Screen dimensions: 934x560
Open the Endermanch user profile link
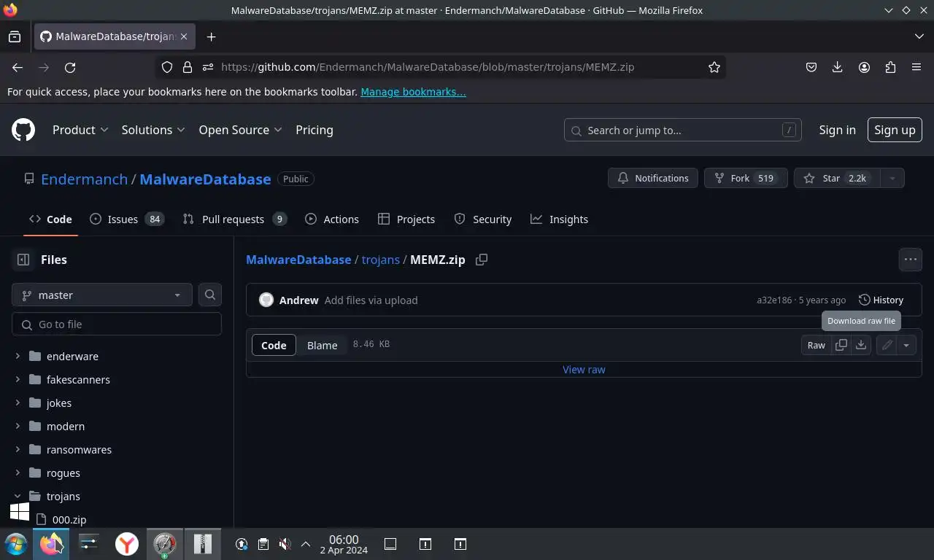coord(84,179)
